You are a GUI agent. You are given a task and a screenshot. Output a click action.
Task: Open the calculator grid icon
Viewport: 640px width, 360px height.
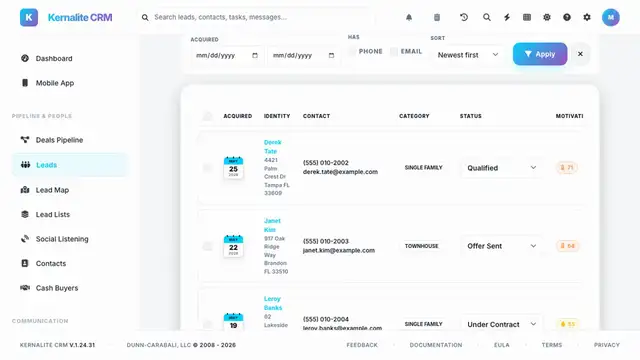coord(527,18)
